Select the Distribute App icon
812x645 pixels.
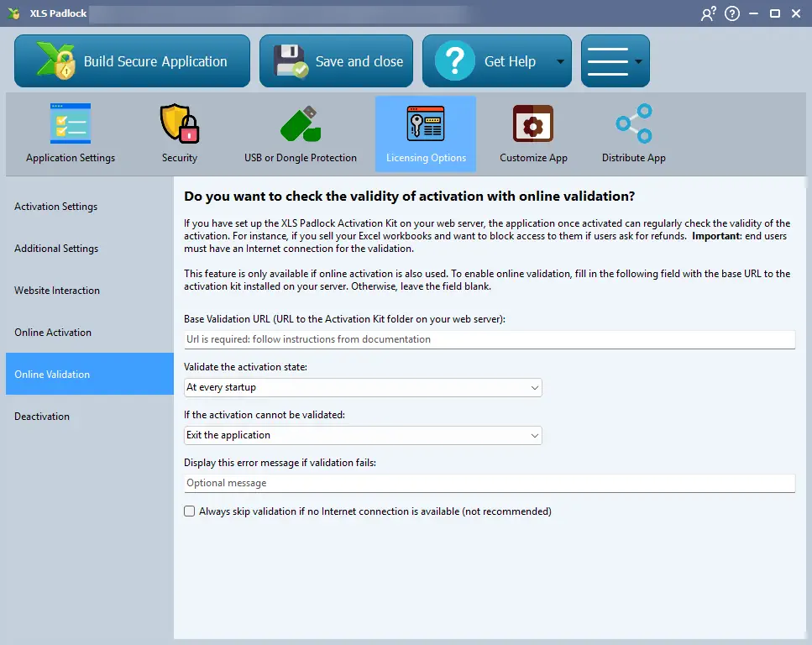click(633, 123)
